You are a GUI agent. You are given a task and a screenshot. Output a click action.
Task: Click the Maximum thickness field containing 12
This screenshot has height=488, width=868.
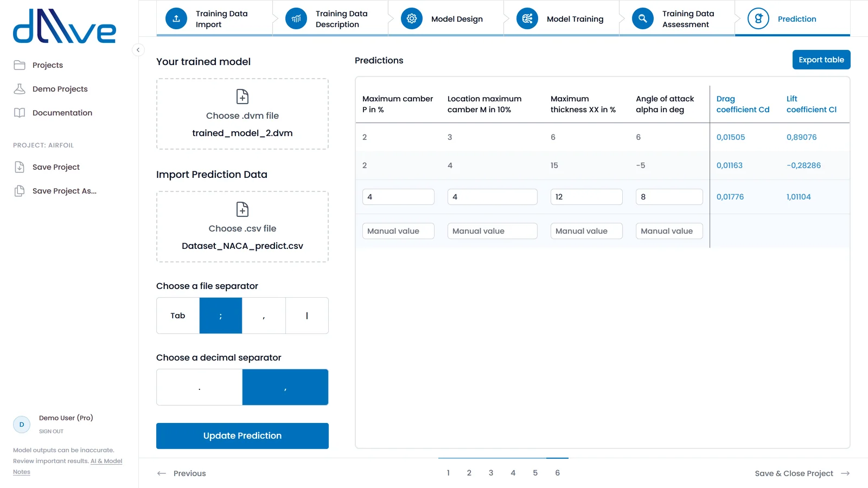(586, 197)
